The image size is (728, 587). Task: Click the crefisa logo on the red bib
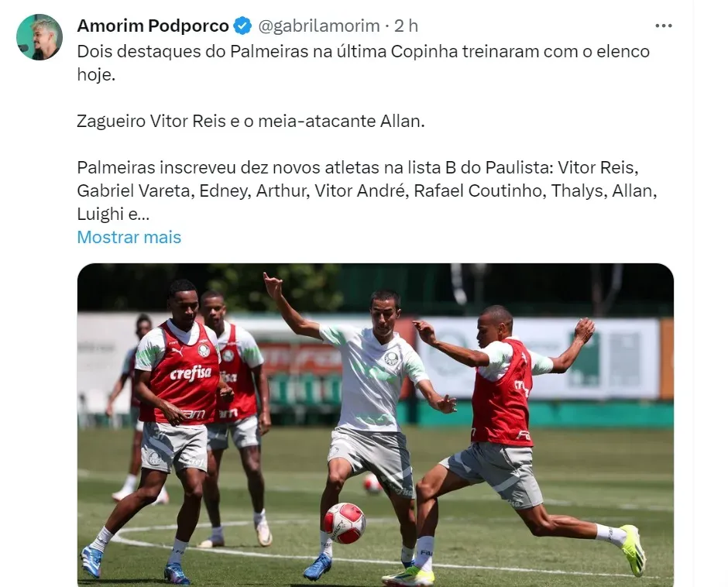[191, 373]
